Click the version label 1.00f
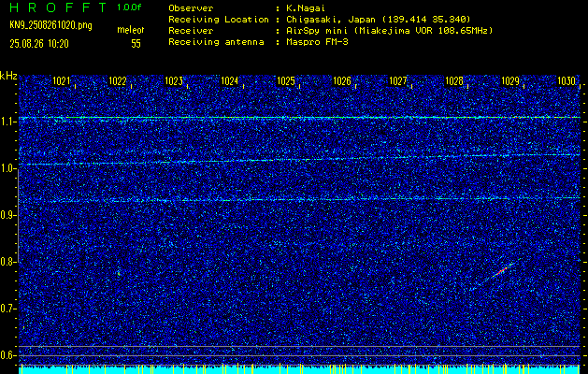This screenshot has height=374, width=588. (x=129, y=7)
